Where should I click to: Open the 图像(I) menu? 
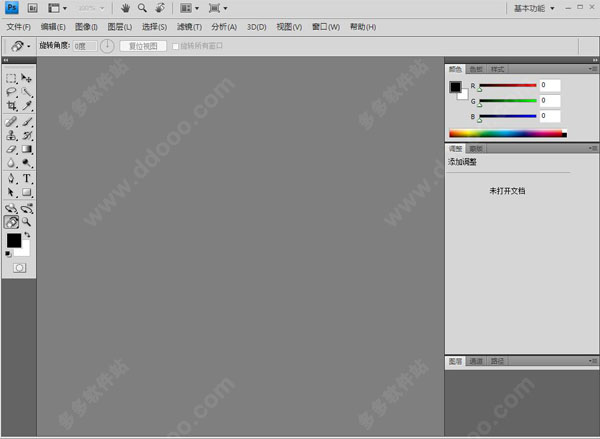point(86,27)
